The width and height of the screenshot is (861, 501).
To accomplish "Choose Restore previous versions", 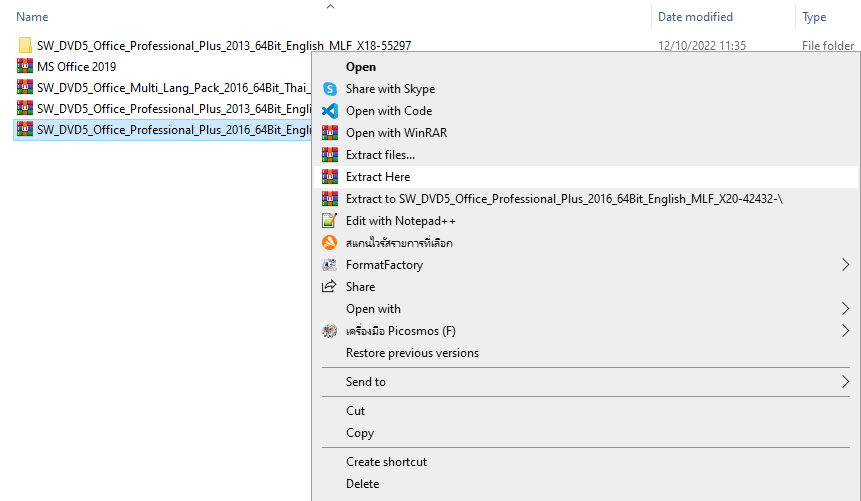I will pyautogui.click(x=412, y=353).
